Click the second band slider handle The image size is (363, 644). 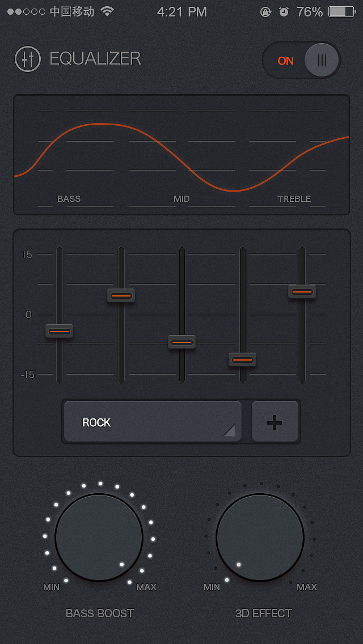click(121, 295)
